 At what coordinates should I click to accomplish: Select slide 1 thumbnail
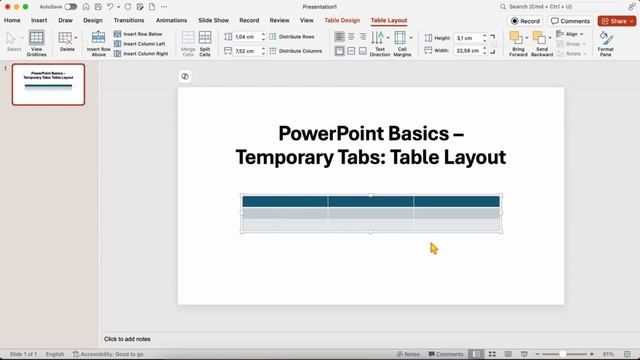coord(49,84)
